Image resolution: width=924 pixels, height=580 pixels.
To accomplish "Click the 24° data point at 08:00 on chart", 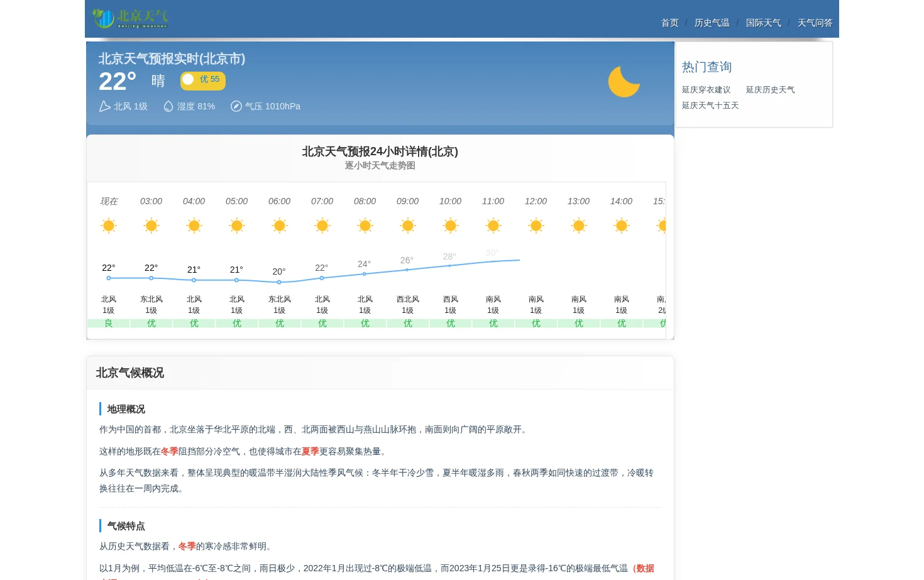I will (x=365, y=274).
